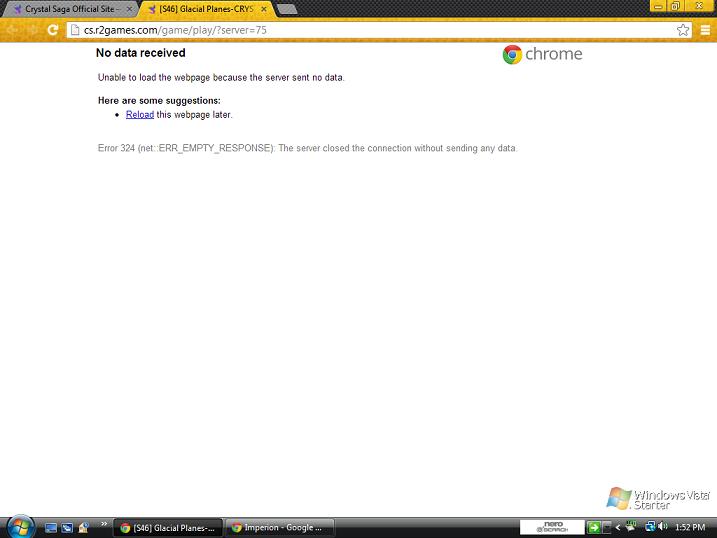The height and width of the screenshot is (538, 717).
Task: Open the Chrome menu icon
Action: 705,30
